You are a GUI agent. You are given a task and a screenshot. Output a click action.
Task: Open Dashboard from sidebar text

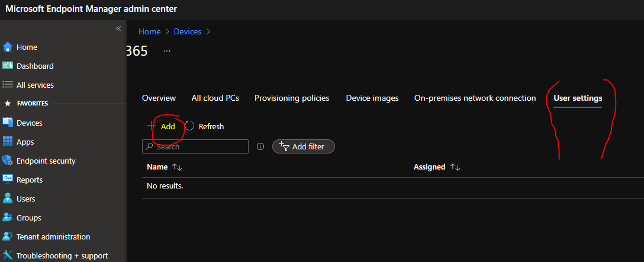pyautogui.click(x=35, y=66)
